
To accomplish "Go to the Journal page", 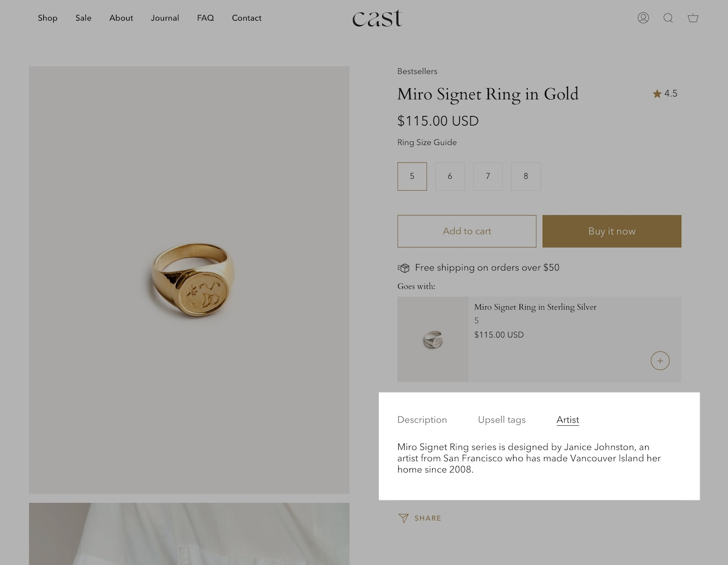I will click(x=165, y=18).
